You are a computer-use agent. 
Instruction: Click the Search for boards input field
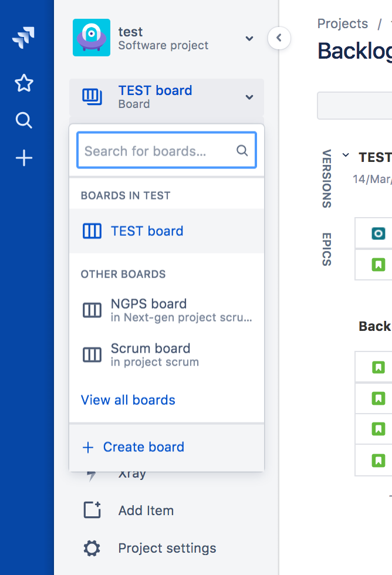[166, 150]
